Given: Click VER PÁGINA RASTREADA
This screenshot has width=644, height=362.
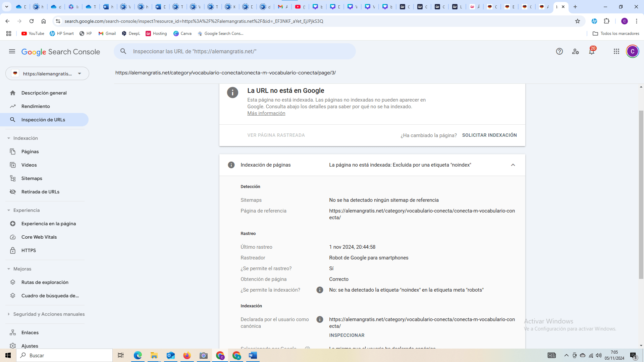Looking at the screenshot, I should pos(276,135).
